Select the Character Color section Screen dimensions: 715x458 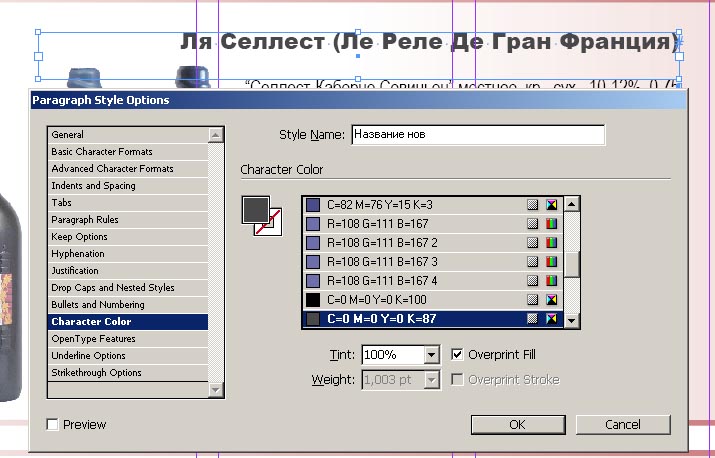(128, 322)
